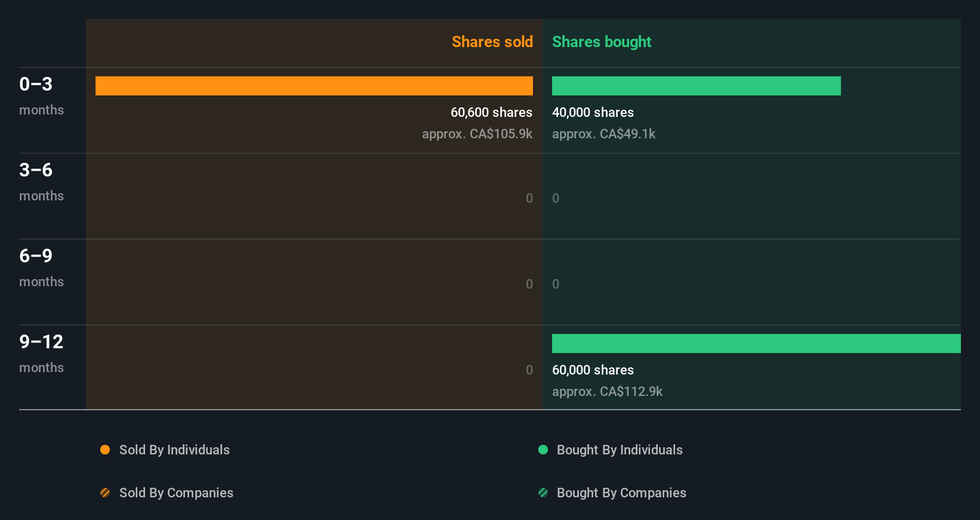The width and height of the screenshot is (980, 520).
Task: Click the striped Bought By Companies legend icon
Action: tap(543, 493)
